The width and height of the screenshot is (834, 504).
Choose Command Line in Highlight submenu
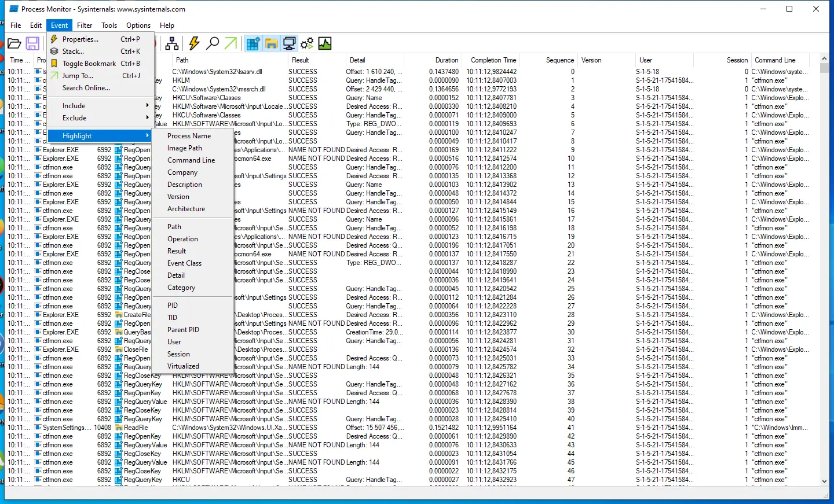(x=193, y=160)
